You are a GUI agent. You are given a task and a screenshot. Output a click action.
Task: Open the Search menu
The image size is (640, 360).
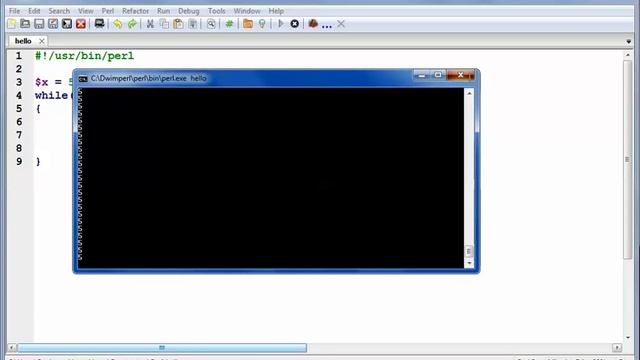point(59,11)
